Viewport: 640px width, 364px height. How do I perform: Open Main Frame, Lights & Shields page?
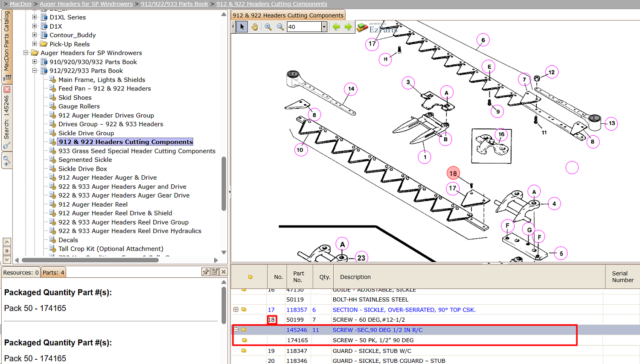[x=102, y=80]
